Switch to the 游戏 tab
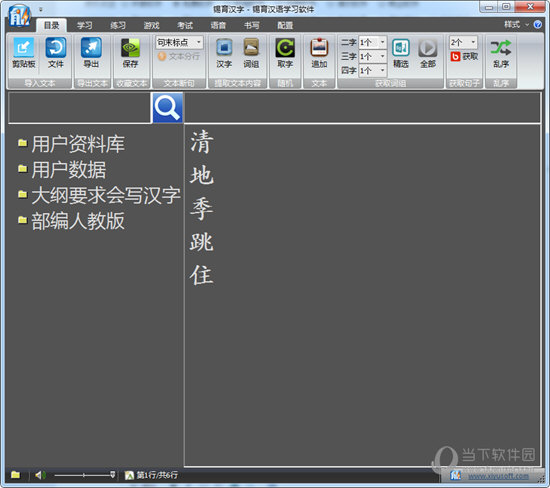The width and height of the screenshot is (550, 488). (x=151, y=25)
